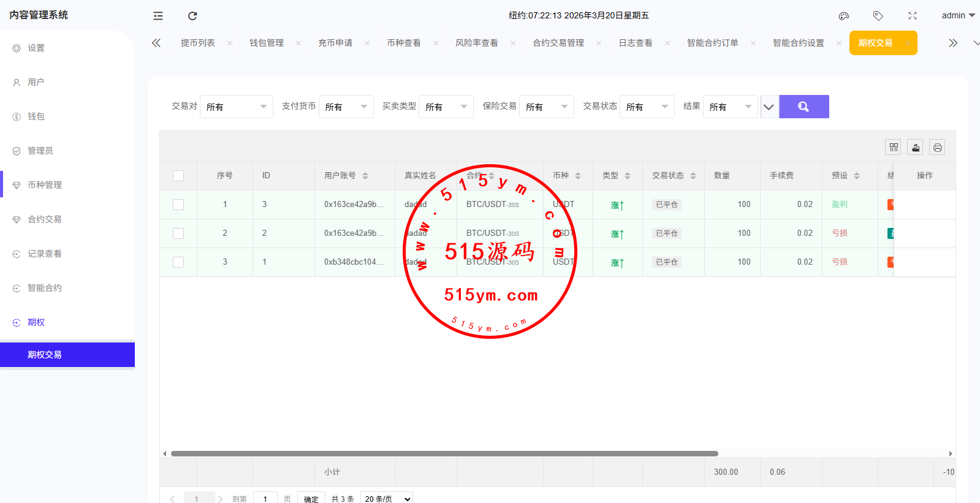Check the select-all header checkbox
The height and width of the screenshot is (503, 980).
[178, 176]
